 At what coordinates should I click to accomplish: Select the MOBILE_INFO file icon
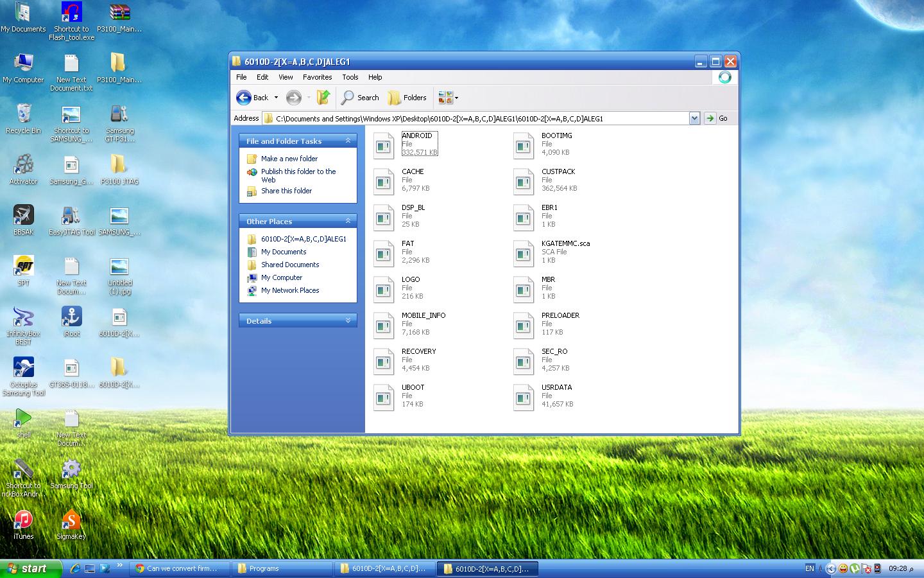coord(384,326)
